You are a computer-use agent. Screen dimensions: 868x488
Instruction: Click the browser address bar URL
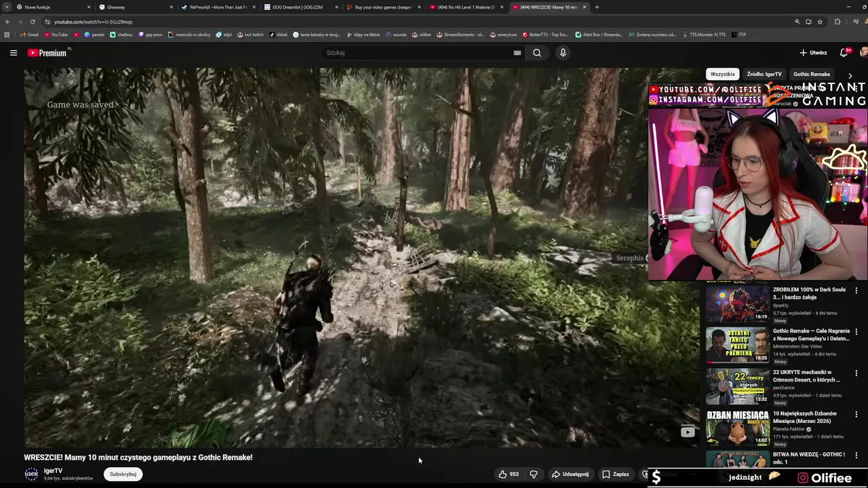coord(94,22)
